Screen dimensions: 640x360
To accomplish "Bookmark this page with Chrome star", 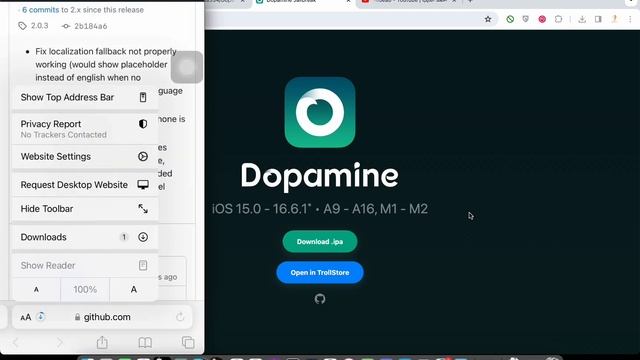I will click(x=488, y=19).
